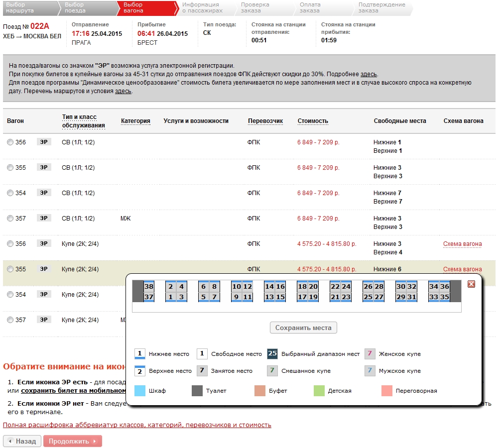Image resolution: width=499 pixels, height=448 pixels.
Task: Go back with the Назад button
Action: (x=21, y=441)
